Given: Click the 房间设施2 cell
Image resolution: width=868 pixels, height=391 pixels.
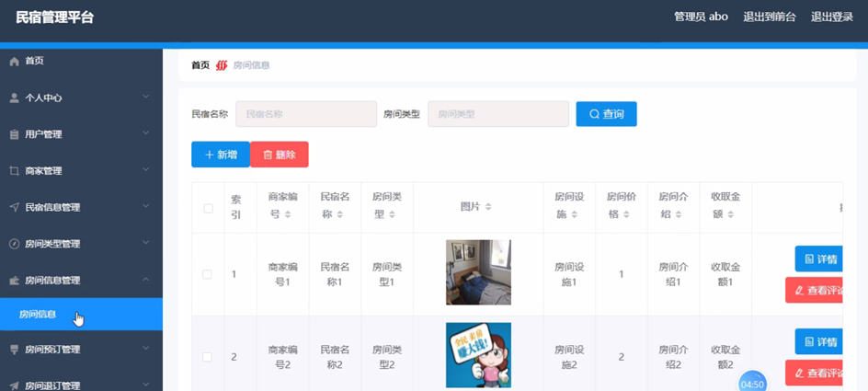Looking at the screenshot, I should coord(570,357).
